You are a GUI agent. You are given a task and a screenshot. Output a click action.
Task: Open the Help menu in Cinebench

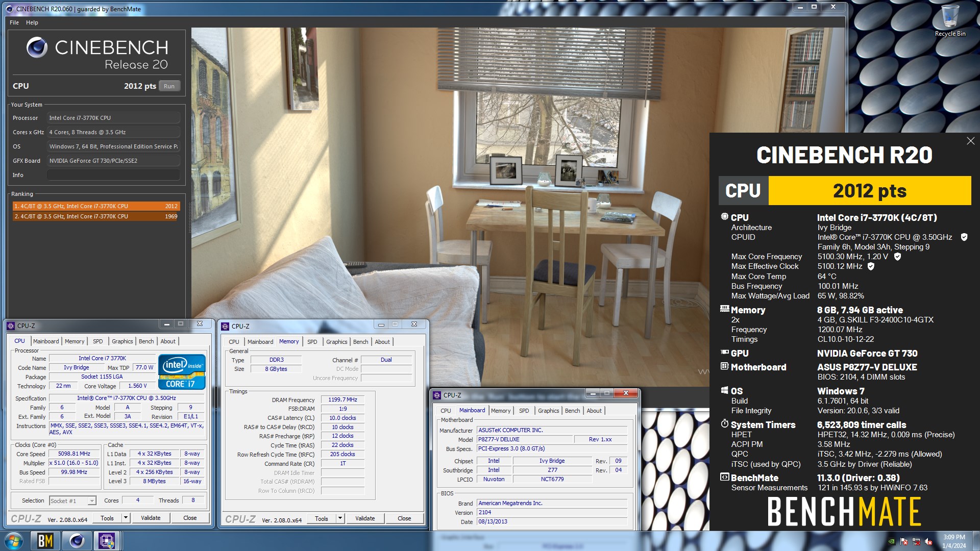click(x=32, y=22)
